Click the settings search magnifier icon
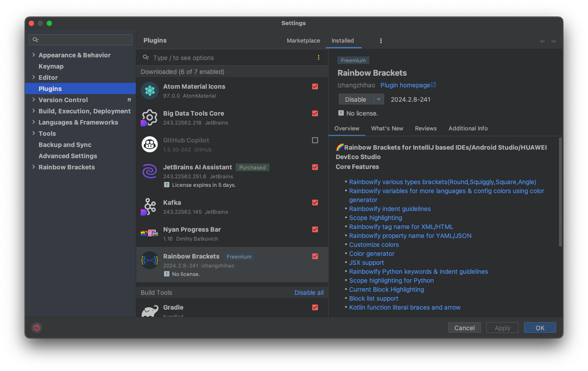Viewport: 588px width, 371px height. (36, 40)
